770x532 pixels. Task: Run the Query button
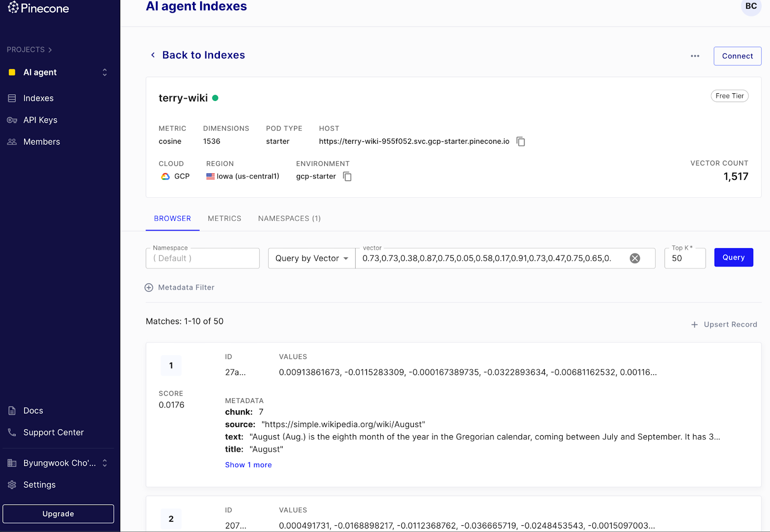(733, 257)
